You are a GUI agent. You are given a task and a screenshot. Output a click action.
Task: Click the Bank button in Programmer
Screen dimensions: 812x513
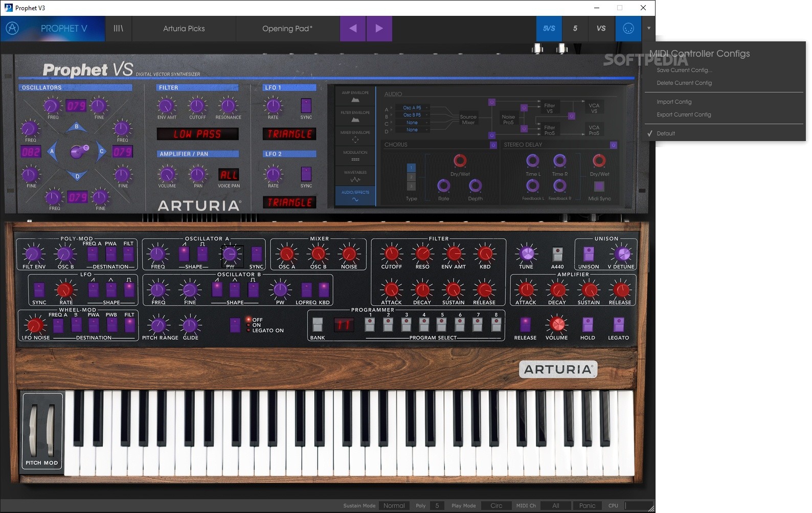pyautogui.click(x=318, y=324)
